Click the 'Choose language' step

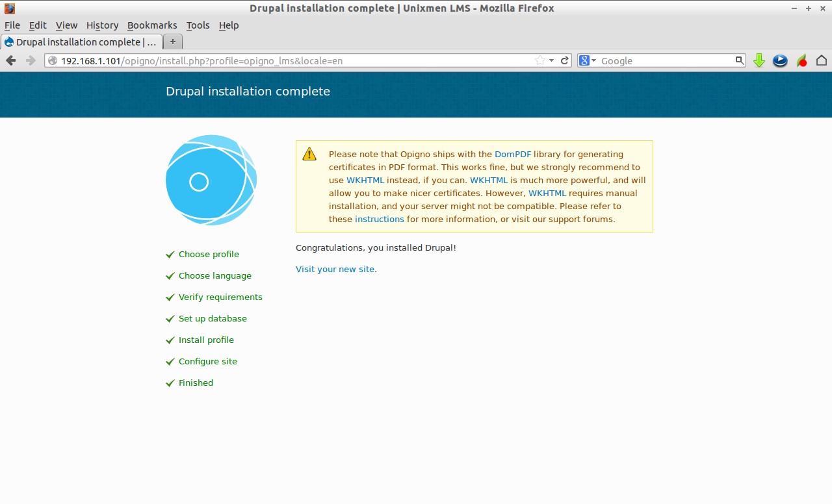pyautogui.click(x=215, y=275)
